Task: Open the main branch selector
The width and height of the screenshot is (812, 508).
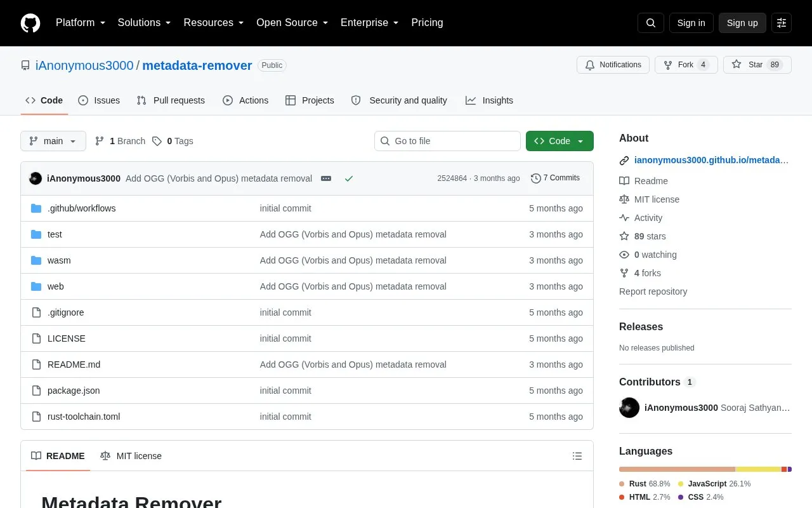Action: click(x=53, y=141)
